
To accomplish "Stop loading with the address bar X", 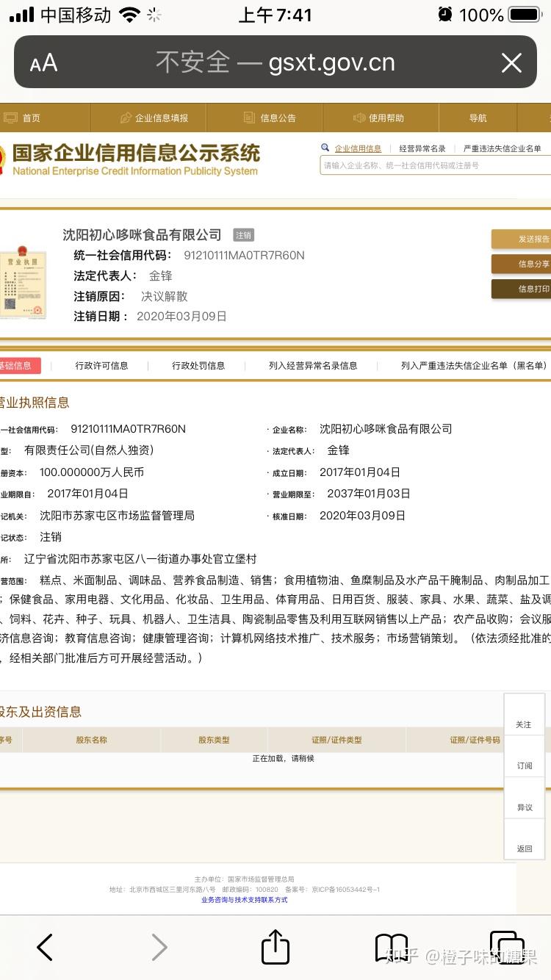I will click(511, 62).
